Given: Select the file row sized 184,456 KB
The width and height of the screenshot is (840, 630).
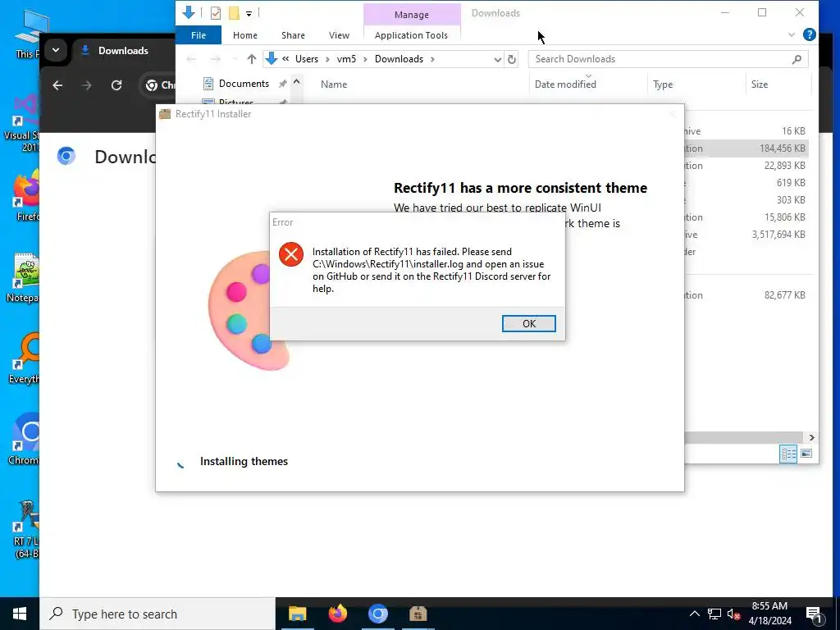Looking at the screenshot, I should [746, 148].
